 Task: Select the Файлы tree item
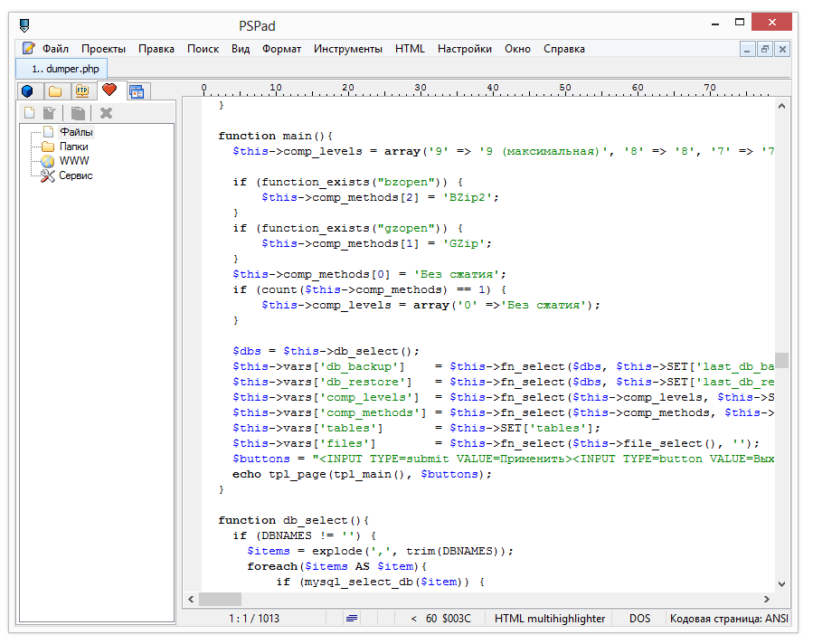click(76, 132)
